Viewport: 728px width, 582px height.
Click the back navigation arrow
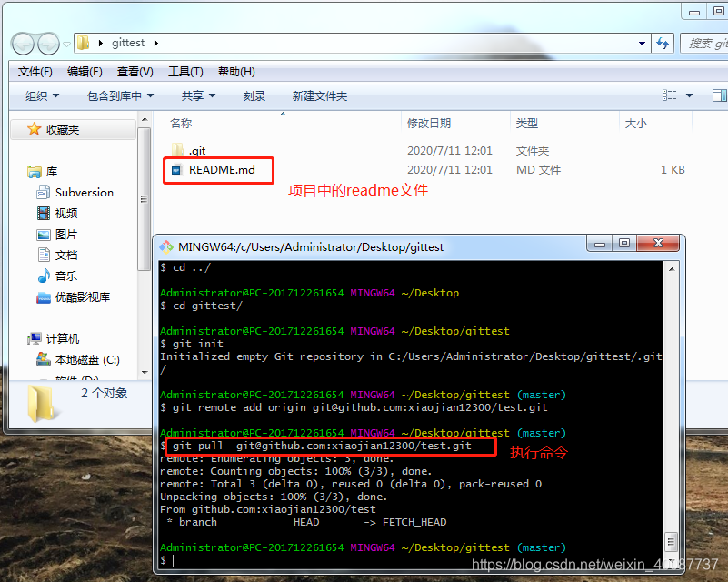pos(21,43)
